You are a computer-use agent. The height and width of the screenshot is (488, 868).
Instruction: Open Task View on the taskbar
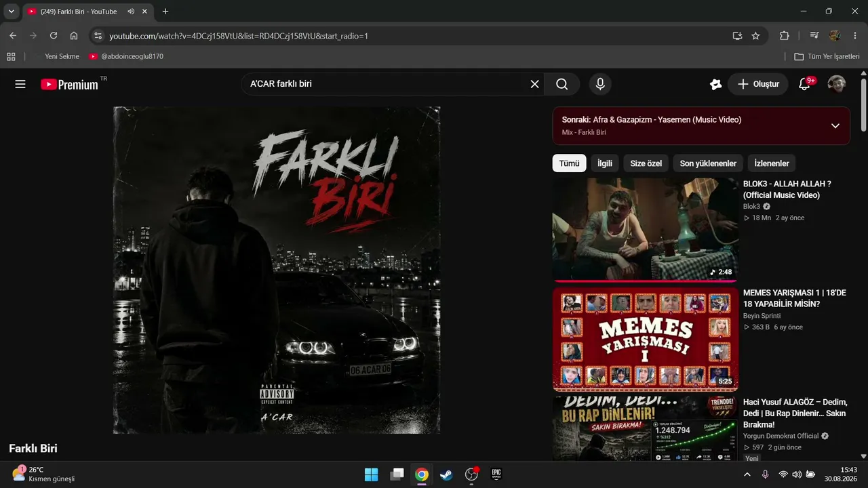[397, 474]
